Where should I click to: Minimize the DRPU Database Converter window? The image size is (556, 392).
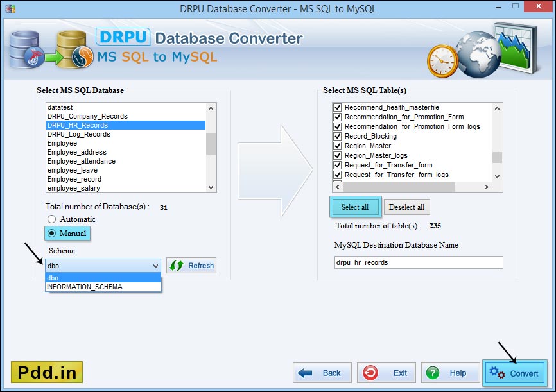point(498,7)
